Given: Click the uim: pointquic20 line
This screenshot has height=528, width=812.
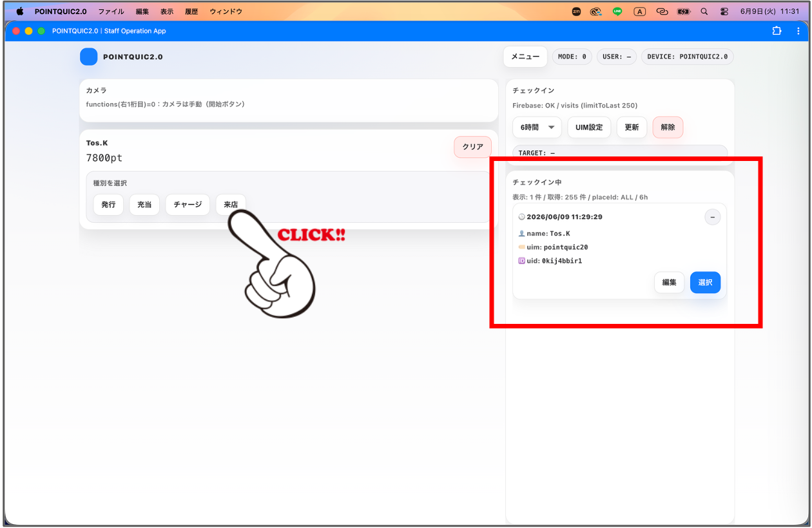Looking at the screenshot, I should pyautogui.click(x=553, y=247).
